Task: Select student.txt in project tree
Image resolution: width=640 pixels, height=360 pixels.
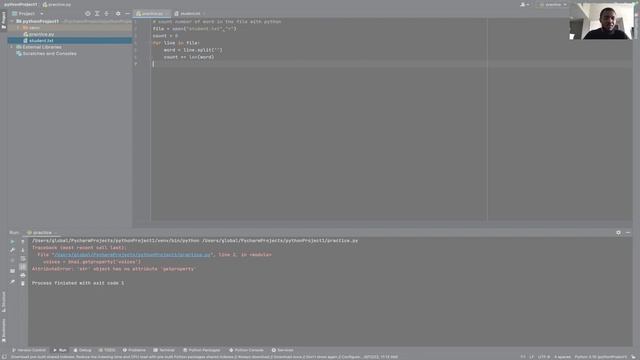Action: coord(41,41)
